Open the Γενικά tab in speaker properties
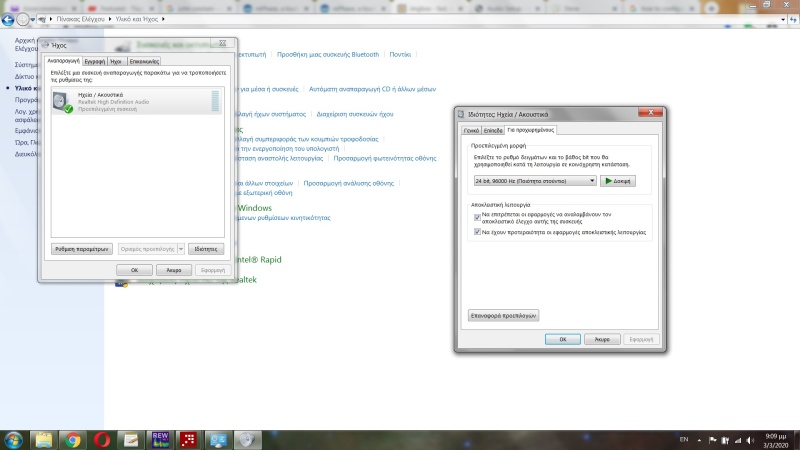The image size is (800, 450). [x=471, y=131]
